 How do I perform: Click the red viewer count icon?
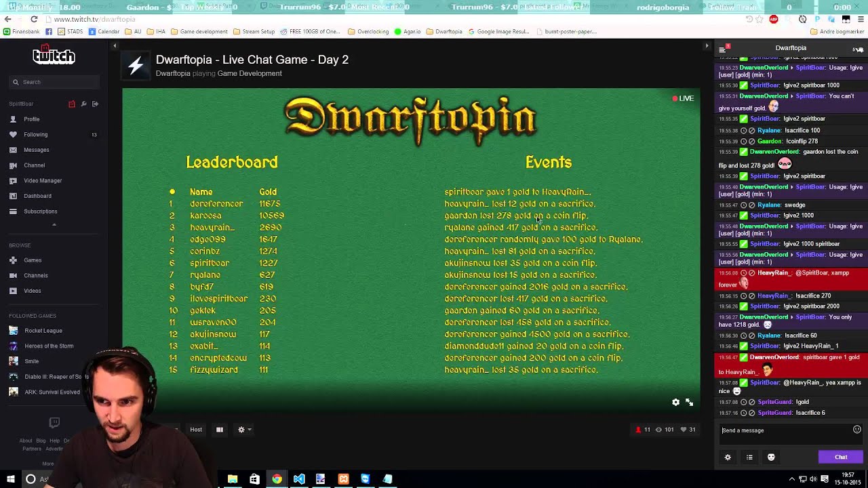[x=638, y=430]
